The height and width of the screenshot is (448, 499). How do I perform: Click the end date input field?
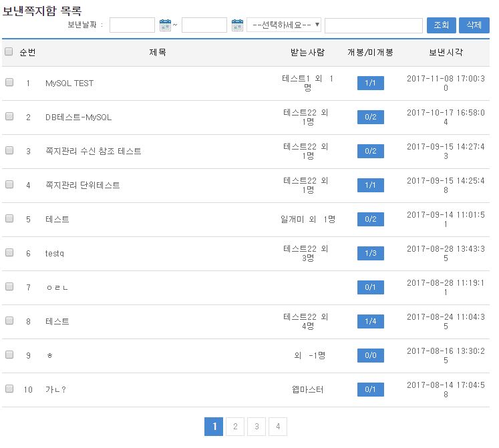[204, 25]
